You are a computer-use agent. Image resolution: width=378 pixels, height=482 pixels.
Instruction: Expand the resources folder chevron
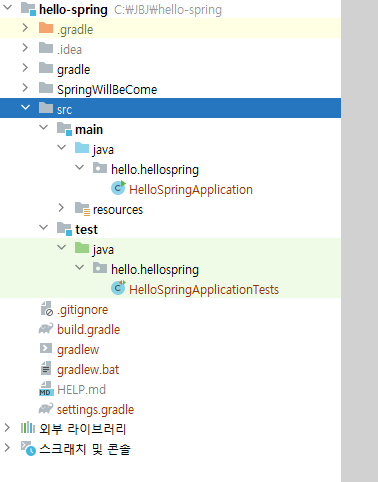(61, 208)
